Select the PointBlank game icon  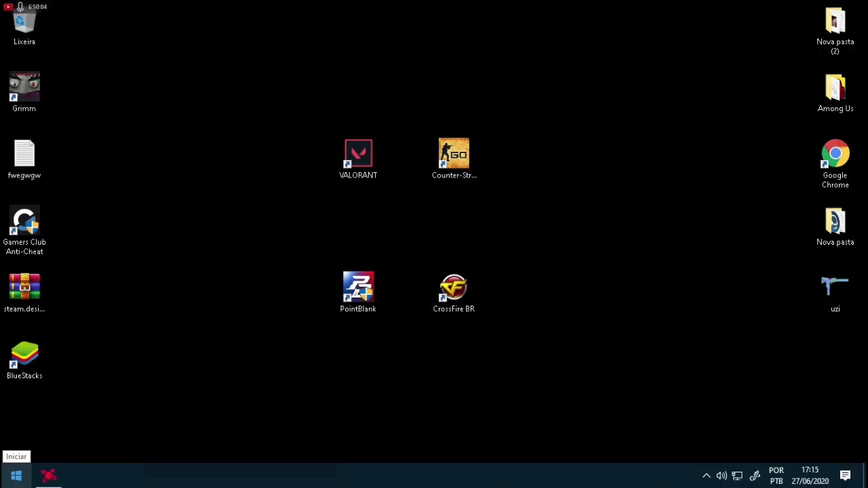(358, 293)
